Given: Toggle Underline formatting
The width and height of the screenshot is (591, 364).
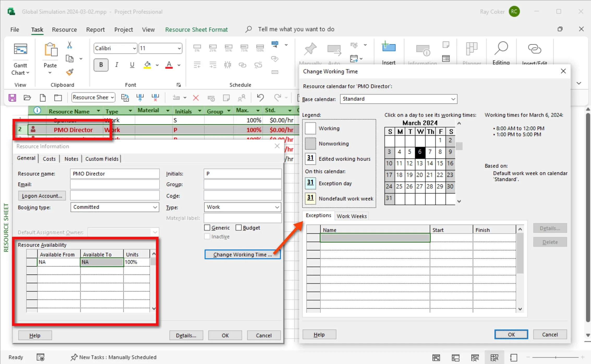Looking at the screenshot, I should pos(132,65).
